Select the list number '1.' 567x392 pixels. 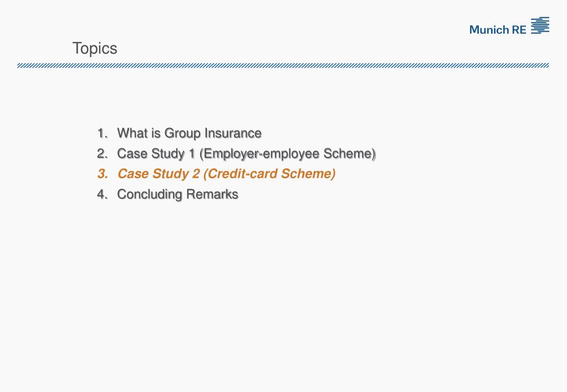pos(103,133)
